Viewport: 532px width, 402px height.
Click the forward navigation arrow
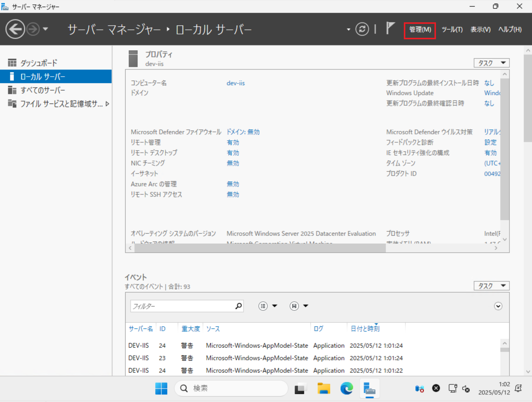click(33, 29)
